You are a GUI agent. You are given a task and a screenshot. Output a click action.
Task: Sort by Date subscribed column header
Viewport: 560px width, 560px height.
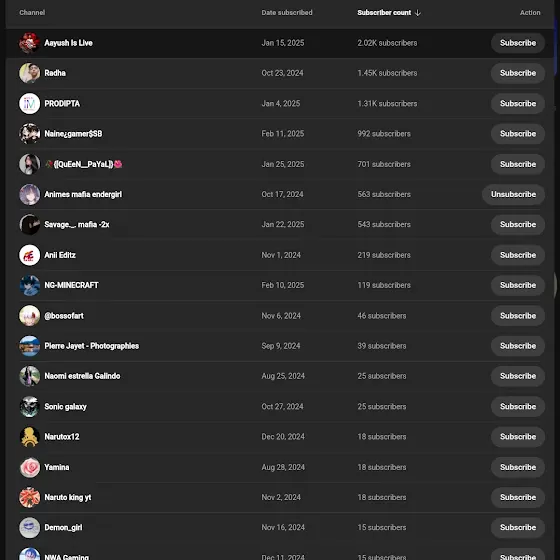tap(287, 12)
